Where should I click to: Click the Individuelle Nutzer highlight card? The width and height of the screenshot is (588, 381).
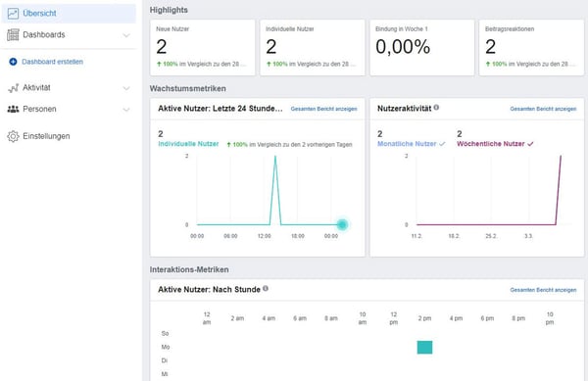click(x=312, y=48)
